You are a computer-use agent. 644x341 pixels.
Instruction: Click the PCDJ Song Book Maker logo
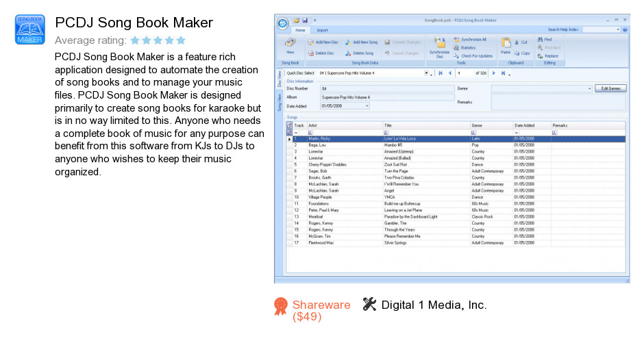[x=30, y=29]
